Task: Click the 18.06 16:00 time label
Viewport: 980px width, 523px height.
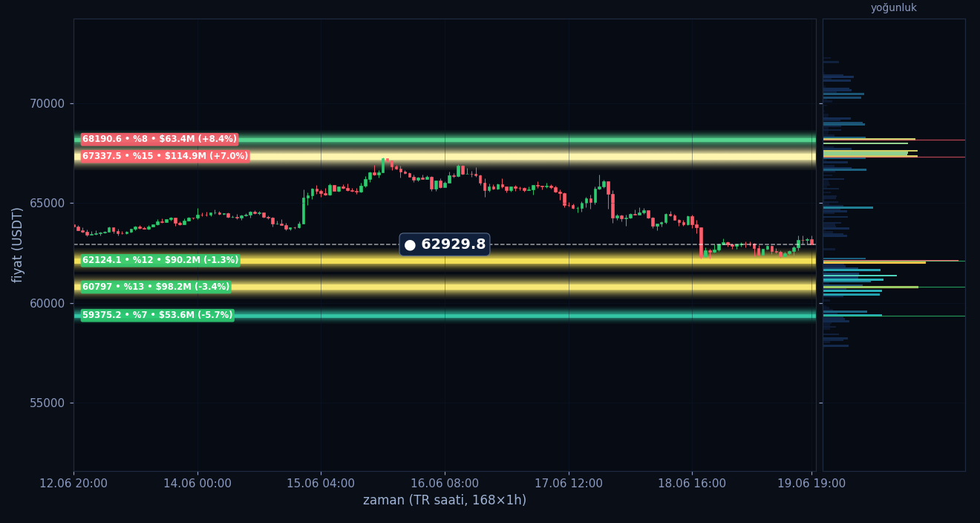Action: pos(692,483)
